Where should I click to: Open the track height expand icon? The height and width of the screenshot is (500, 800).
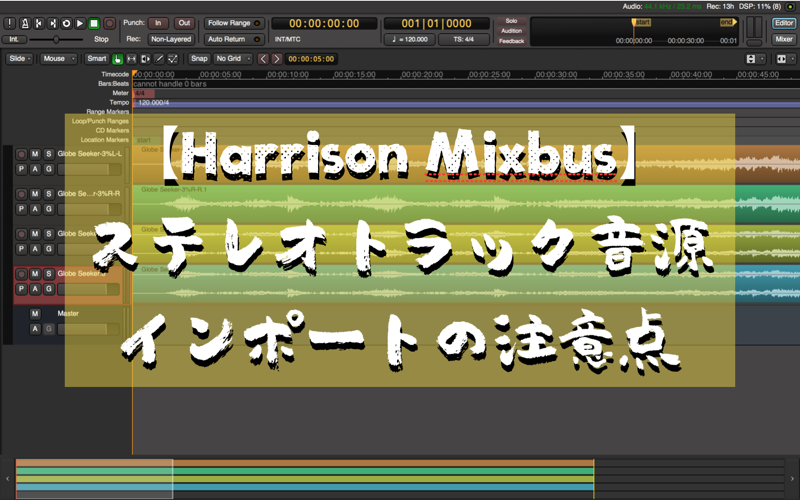coord(751,59)
